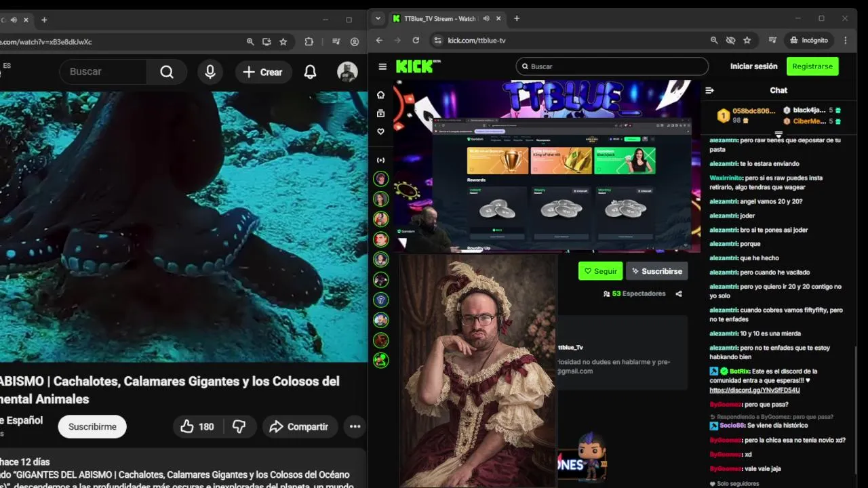Click forward arrow in the Kick browser window
Viewport: 868px width, 488px height.
pos(397,40)
